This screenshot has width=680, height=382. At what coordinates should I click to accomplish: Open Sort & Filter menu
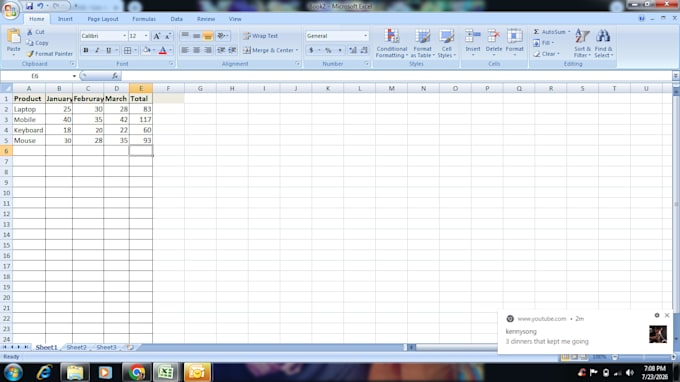click(x=582, y=43)
